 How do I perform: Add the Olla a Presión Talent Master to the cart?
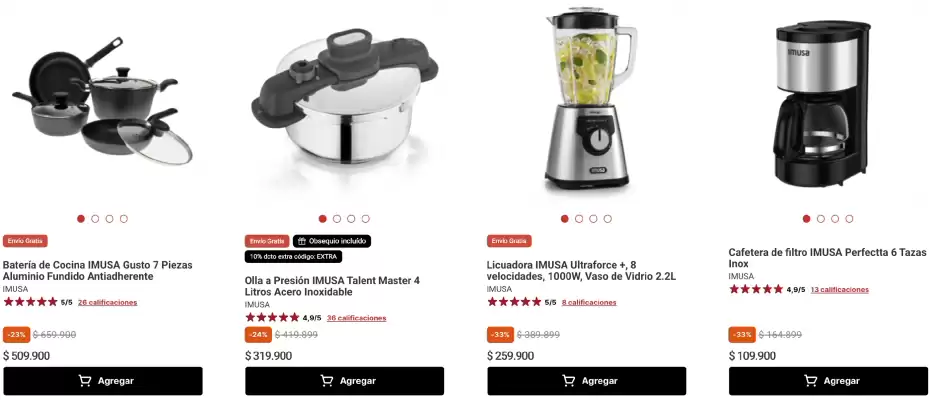click(x=344, y=381)
